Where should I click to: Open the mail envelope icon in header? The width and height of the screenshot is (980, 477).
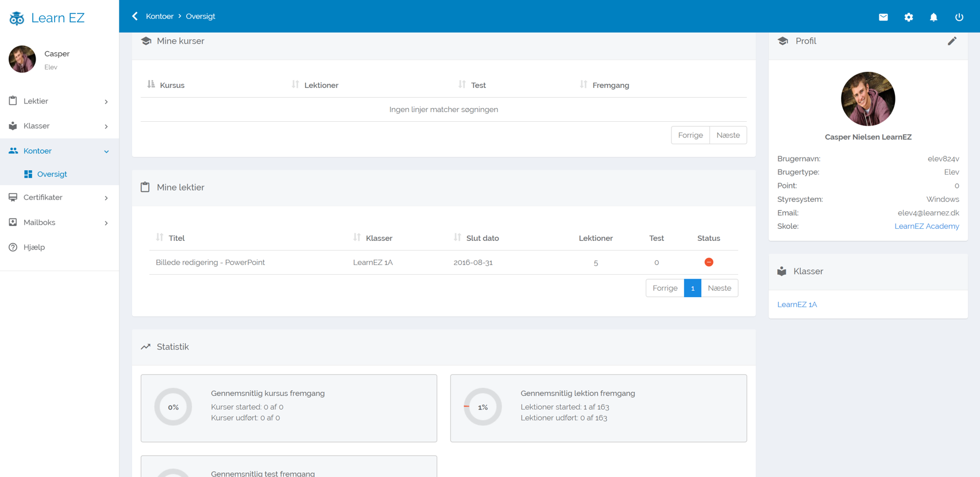[x=883, y=17]
